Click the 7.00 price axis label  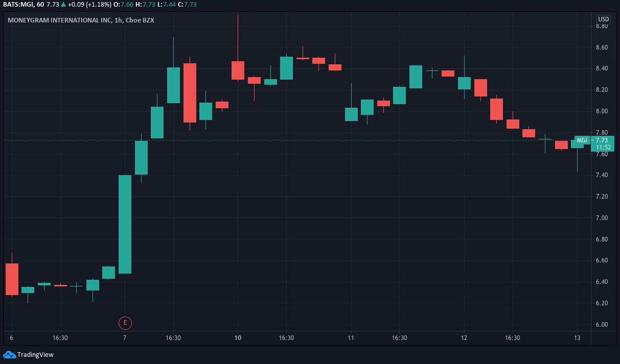click(x=602, y=218)
